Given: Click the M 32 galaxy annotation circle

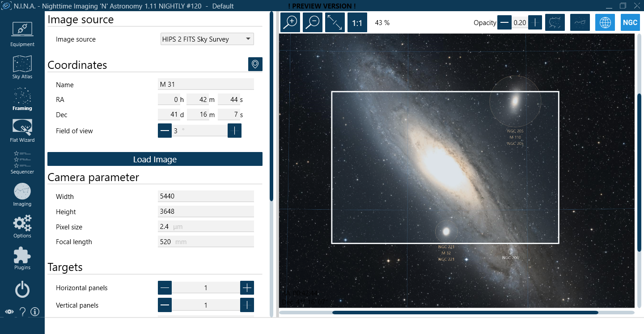Looking at the screenshot, I should coord(446,231).
